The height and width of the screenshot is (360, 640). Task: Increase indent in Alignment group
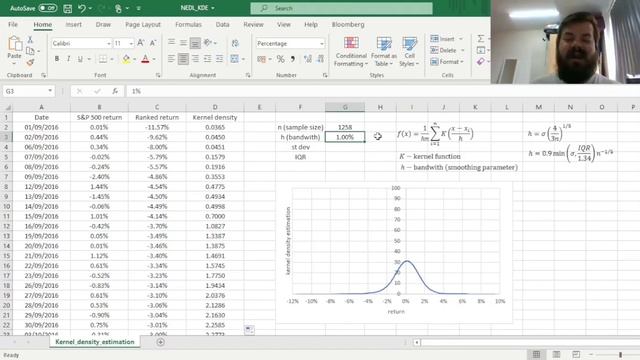click(x=220, y=59)
